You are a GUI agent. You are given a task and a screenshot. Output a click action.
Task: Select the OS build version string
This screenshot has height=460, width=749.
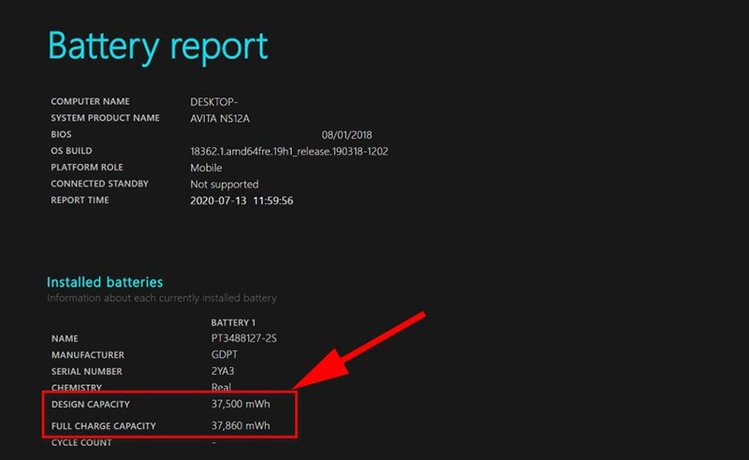tap(289, 151)
